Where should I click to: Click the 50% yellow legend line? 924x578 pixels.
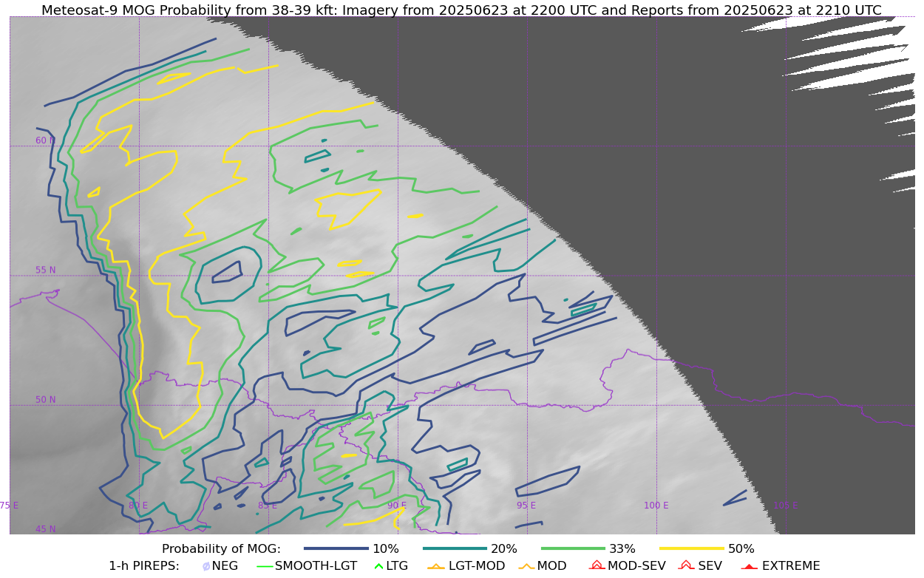pos(692,548)
